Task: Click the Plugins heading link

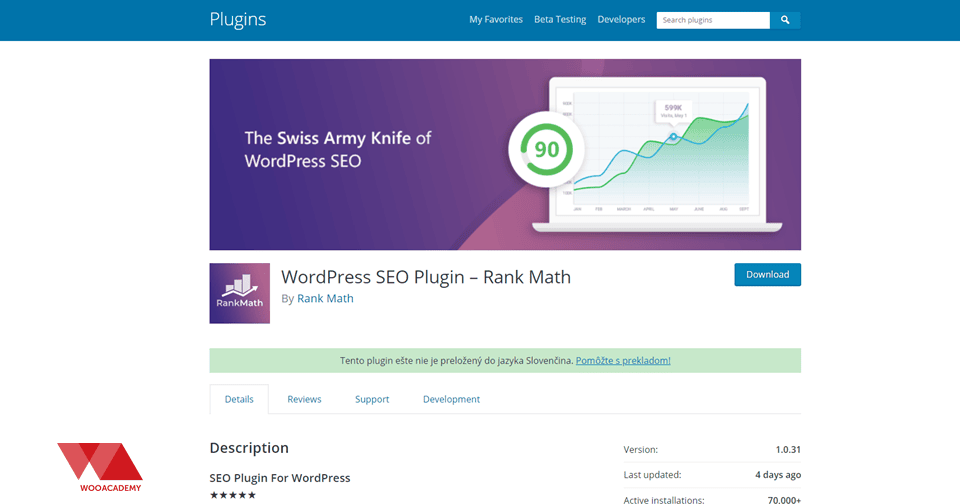Action: pos(238,20)
